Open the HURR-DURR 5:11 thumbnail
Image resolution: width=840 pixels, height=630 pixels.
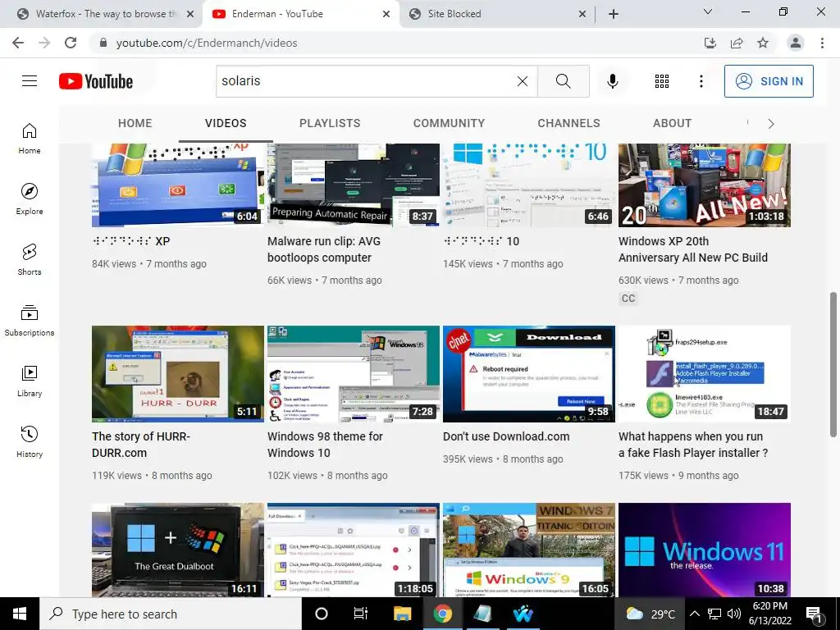pyautogui.click(x=178, y=374)
